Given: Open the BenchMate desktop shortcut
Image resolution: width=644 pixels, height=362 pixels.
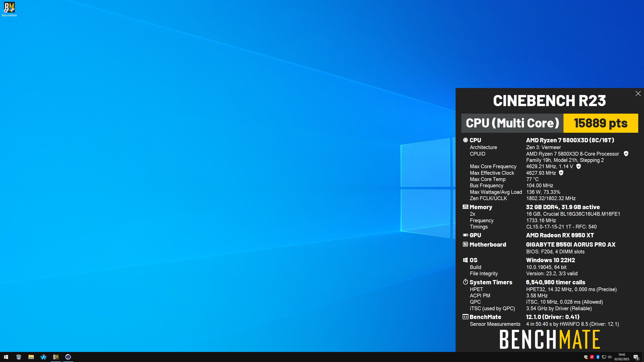Looking at the screenshot, I should 9,10.
